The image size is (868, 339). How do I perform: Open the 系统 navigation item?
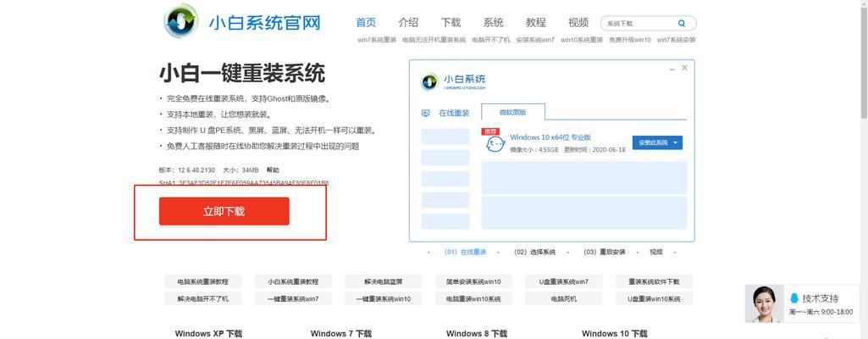pyautogui.click(x=493, y=23)
